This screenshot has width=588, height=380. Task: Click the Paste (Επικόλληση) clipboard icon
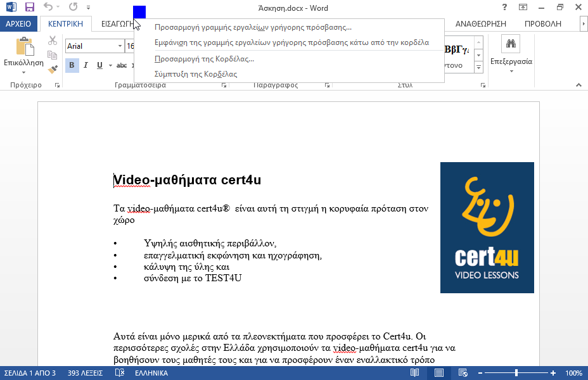[x=25, y=47]
